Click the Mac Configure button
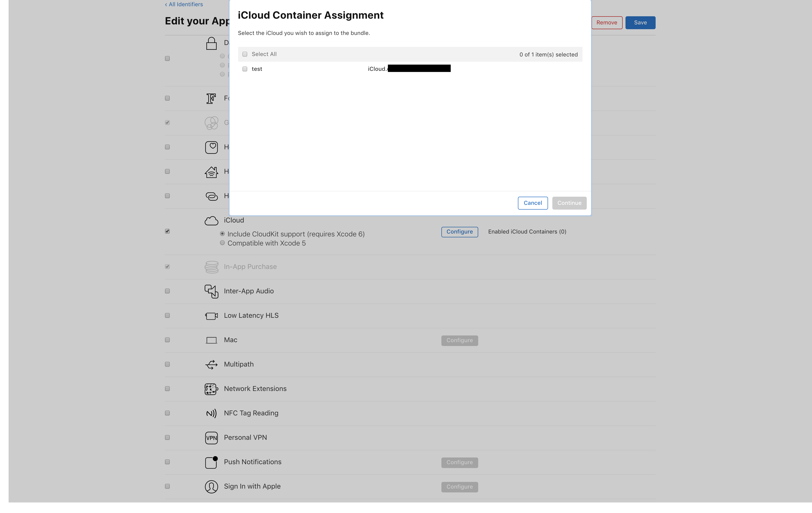 [x=460, y=340]
